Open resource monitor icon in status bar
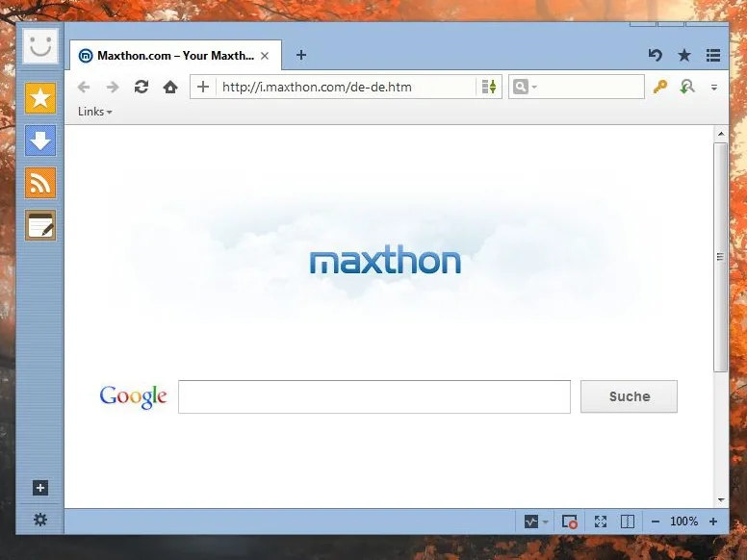 [530, 522]
